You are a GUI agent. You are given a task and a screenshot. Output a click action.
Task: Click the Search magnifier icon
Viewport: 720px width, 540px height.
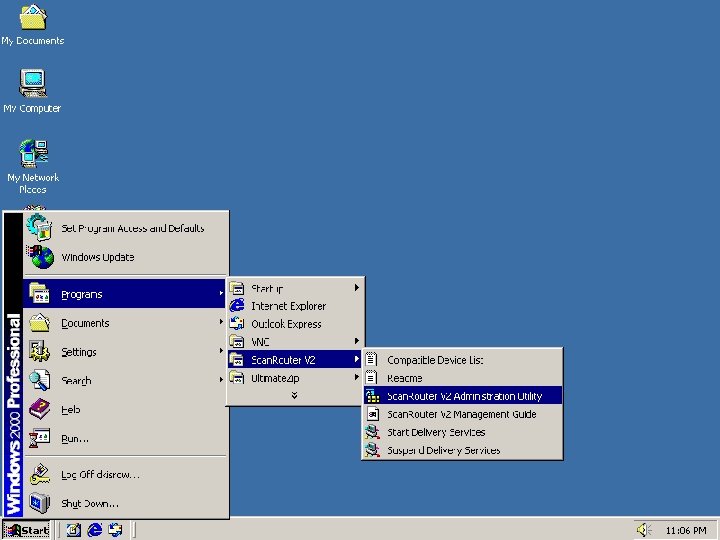coord(39,380)
